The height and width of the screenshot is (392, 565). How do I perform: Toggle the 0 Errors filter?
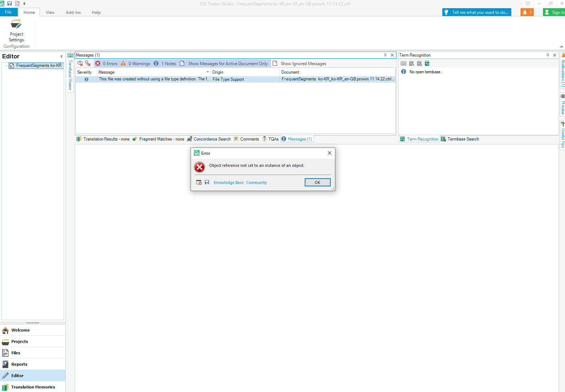point(106,63)
